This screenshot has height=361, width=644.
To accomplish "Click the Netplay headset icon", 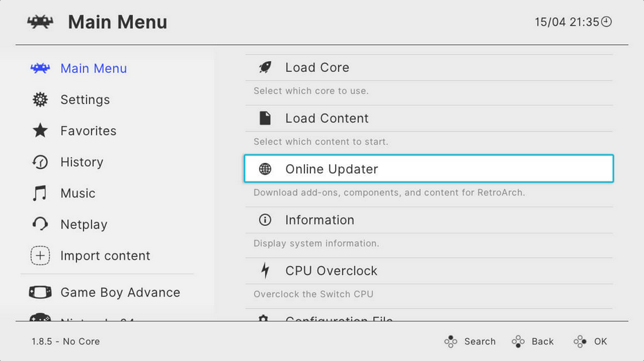I will 40,224.
